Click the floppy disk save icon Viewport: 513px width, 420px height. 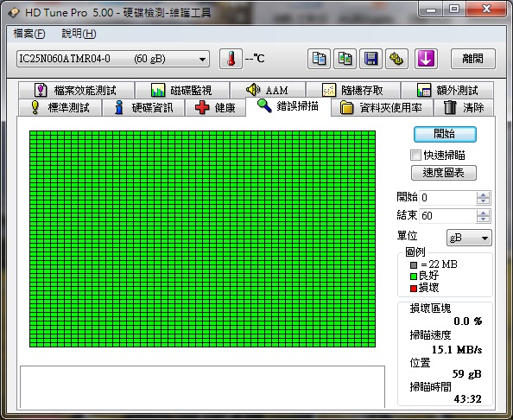tap(370, 59)
